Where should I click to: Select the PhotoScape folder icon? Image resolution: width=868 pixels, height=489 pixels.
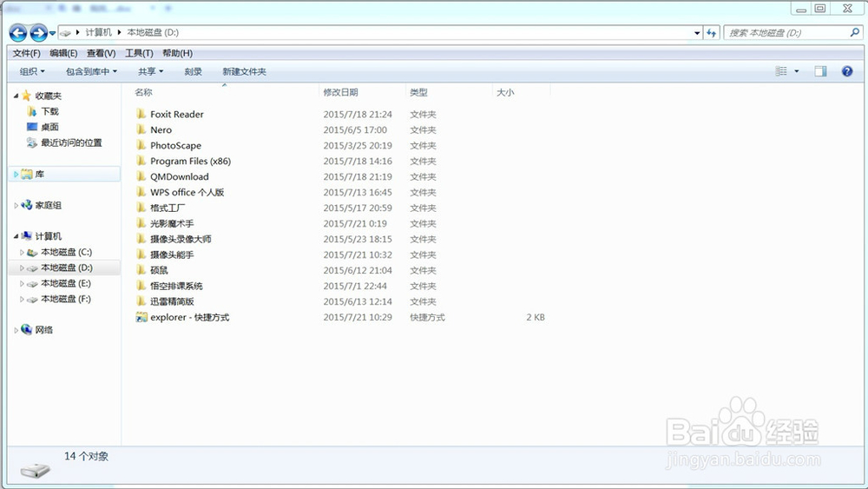click(x=141, y=145)
